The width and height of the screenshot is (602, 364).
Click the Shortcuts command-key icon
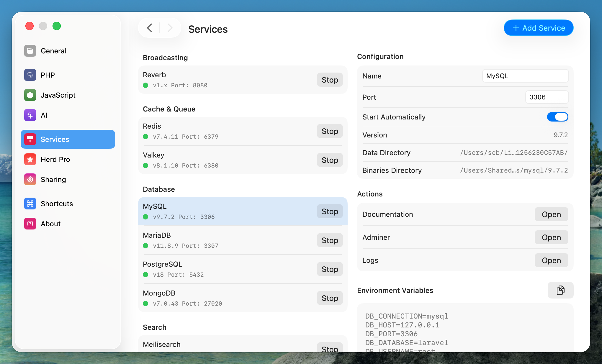(x=30, y=204)
